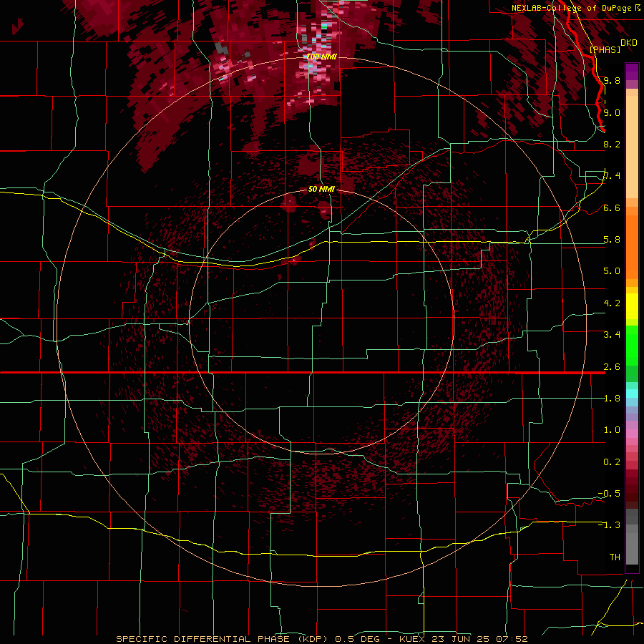This screenshot has height=644, width=644.
Task: Click the yellow segment of the color bar
Action: 632,306
